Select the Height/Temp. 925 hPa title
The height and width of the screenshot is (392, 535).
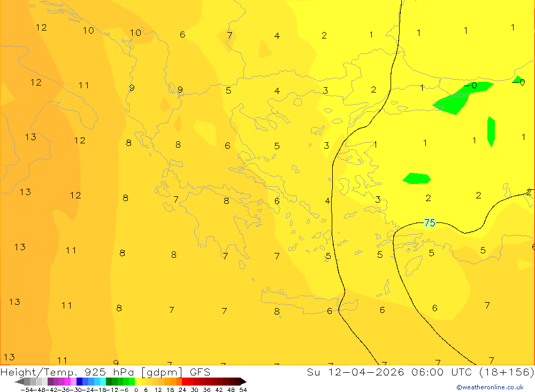67,372
